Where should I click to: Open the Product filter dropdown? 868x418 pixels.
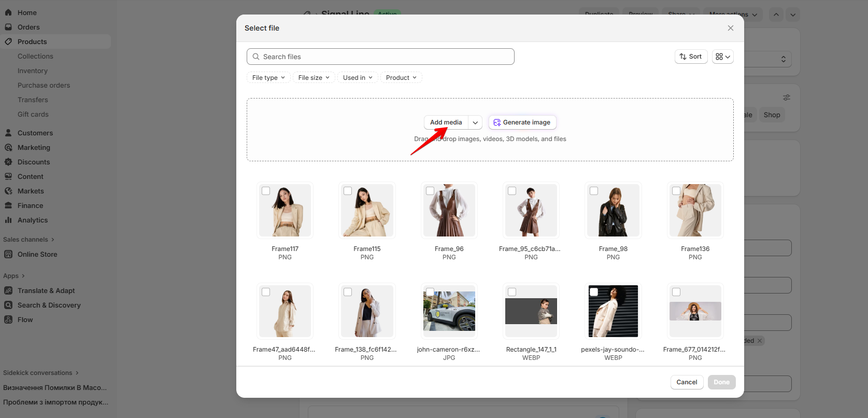click(x=401, y=78)
